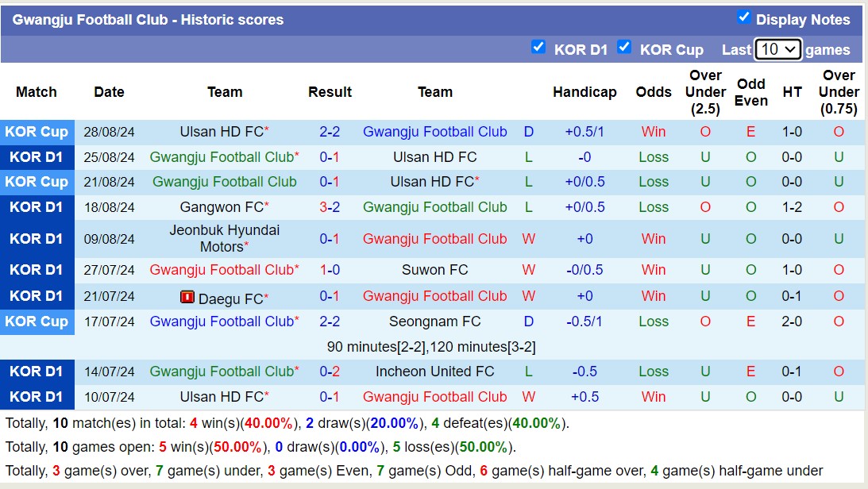Click the 1-0 score against Suwon FC
This screenshot has height=489, width=868.
pyautogui.click(x=330, y=270)
